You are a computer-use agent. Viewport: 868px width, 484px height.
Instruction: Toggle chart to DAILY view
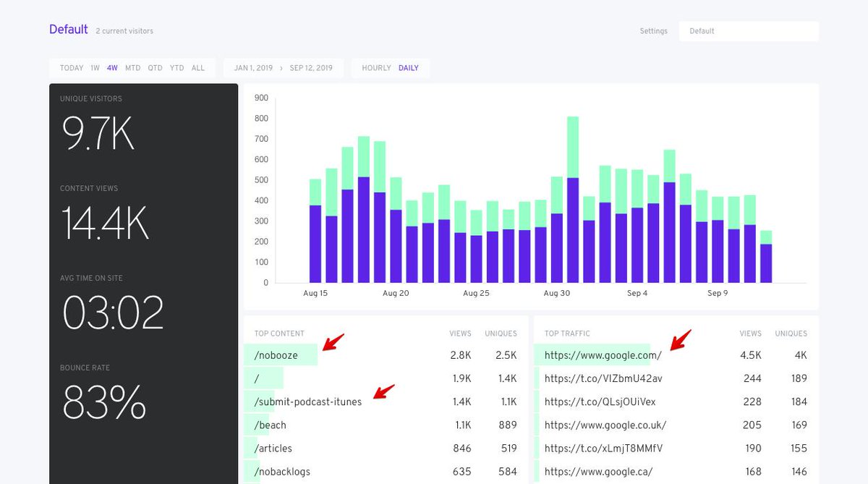pos(409,68)
